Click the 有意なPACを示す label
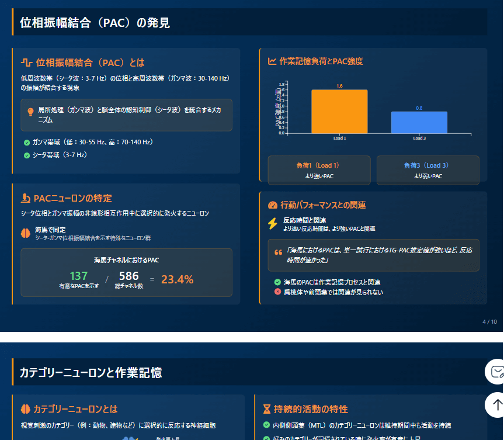The width and height of the screenshot is (504, 440). click(79, 286)
